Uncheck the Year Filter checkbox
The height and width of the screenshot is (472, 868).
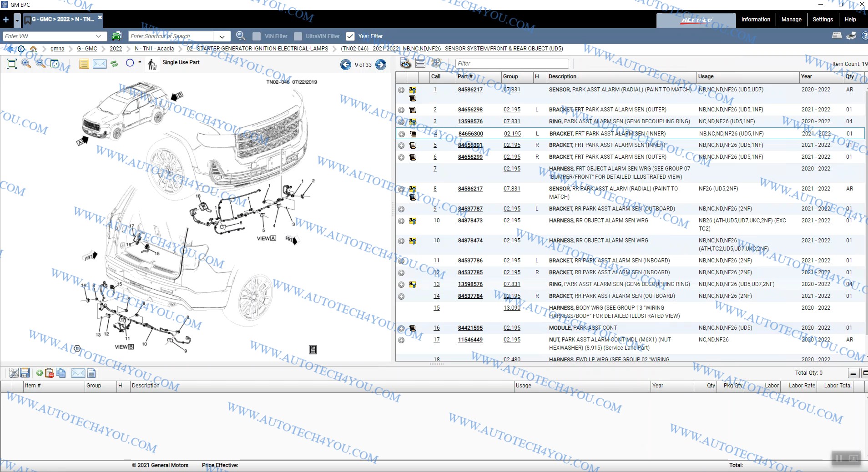350,36
